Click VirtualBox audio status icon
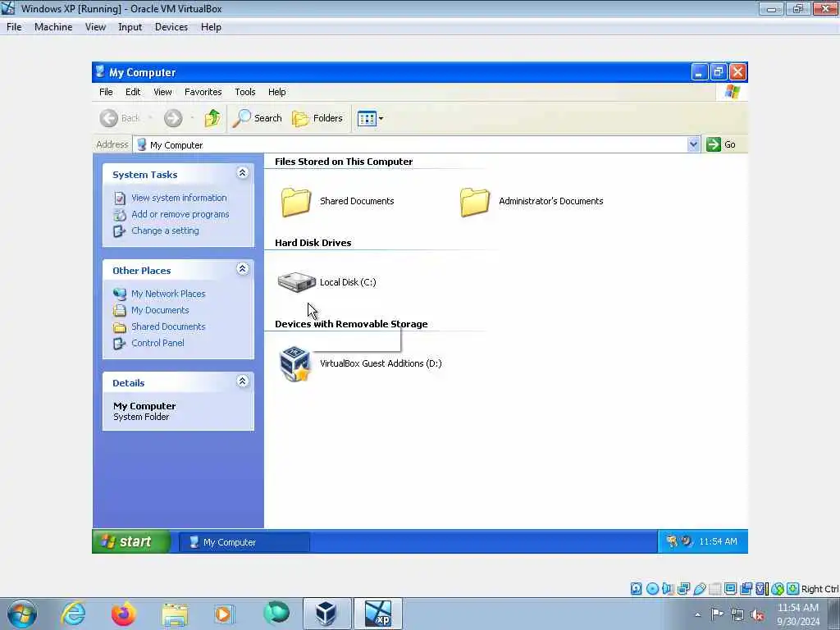 click(x=668, y=589)
